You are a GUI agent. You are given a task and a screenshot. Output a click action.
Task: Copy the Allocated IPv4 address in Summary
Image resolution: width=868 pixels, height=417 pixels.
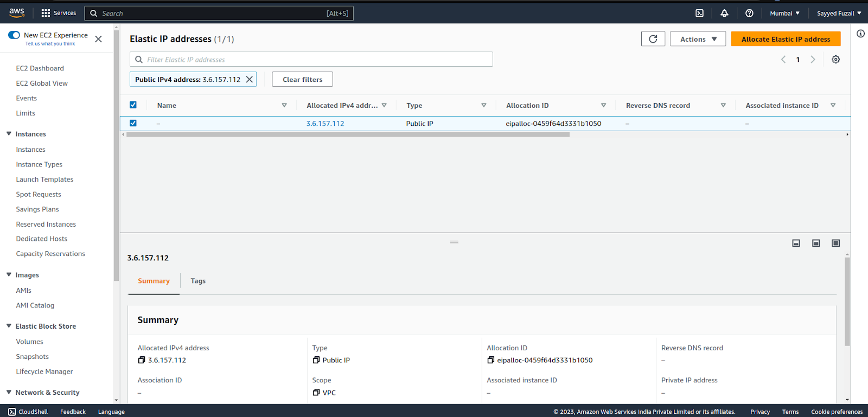pyautogui.click(x=142, y=360)
